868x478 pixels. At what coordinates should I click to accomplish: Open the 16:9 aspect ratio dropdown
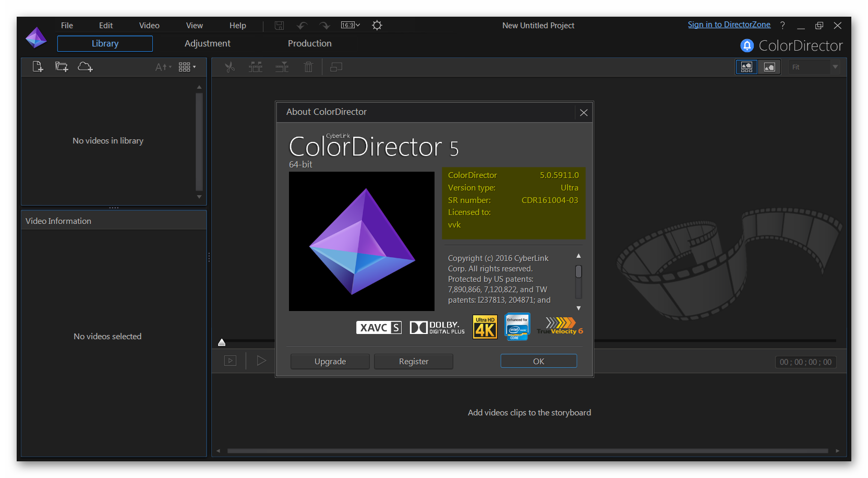click(x=351, y=25)
